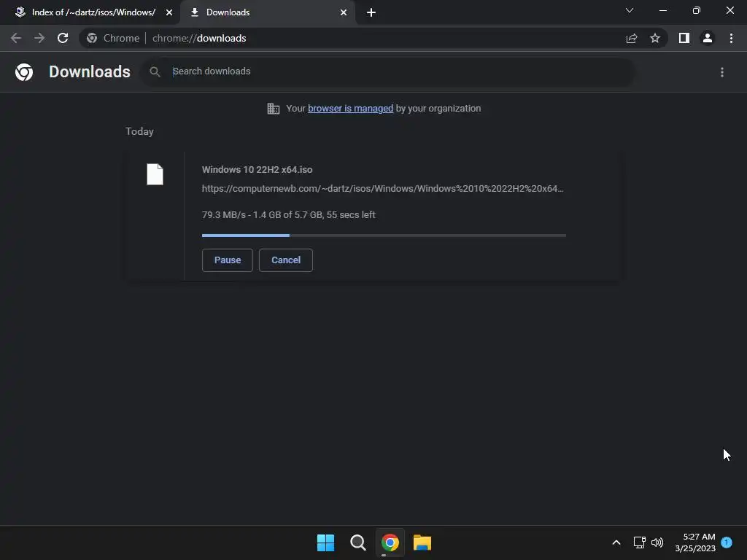Click the Chrome taskbar icon
Image resolution: width=747 pixels, height=560 pixels.
(390, 542)
